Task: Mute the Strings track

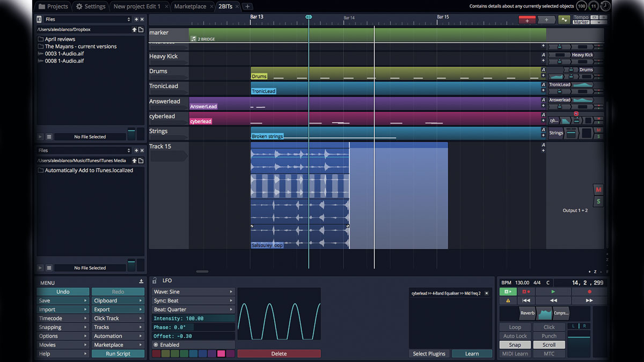Action: coord(598,130)
